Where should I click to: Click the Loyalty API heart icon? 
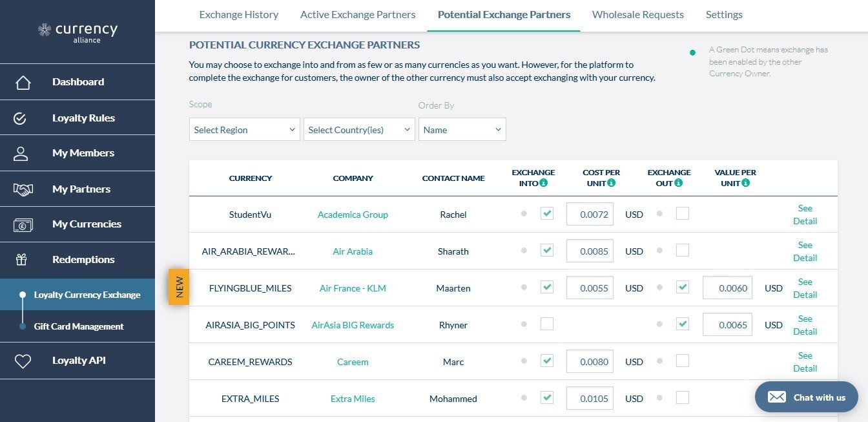coord(23,361)
